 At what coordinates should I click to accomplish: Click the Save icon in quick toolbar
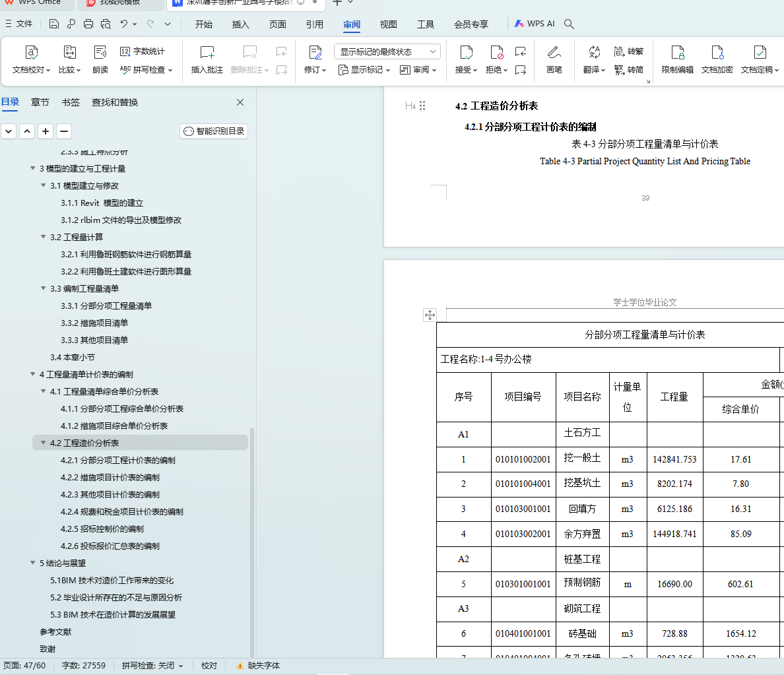tap(54, 24)
